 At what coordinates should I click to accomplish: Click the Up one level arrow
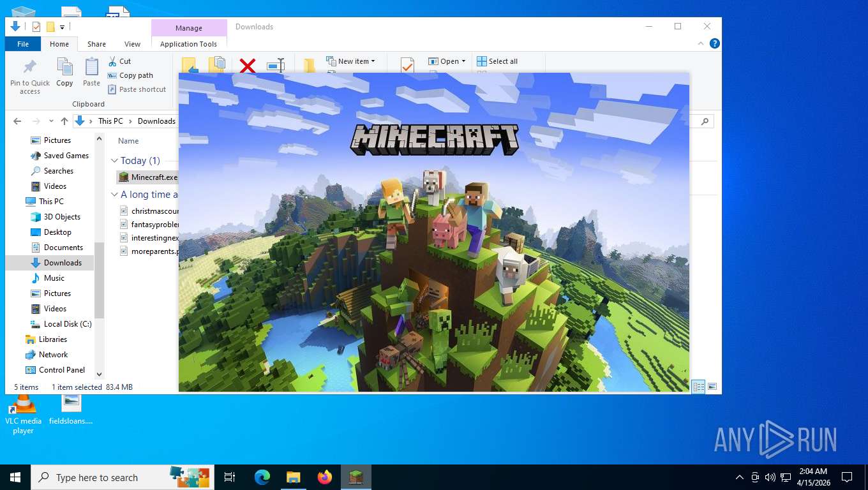[x=64, y=121]
